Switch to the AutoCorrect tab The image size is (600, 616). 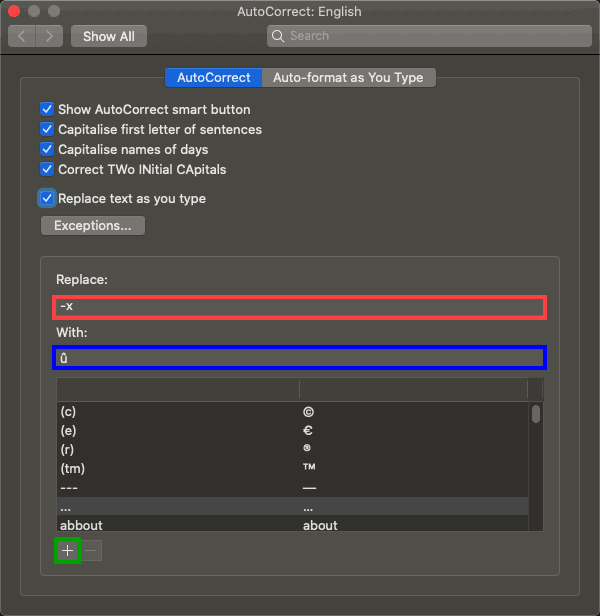pyautogui.click(x=213, y=77)
